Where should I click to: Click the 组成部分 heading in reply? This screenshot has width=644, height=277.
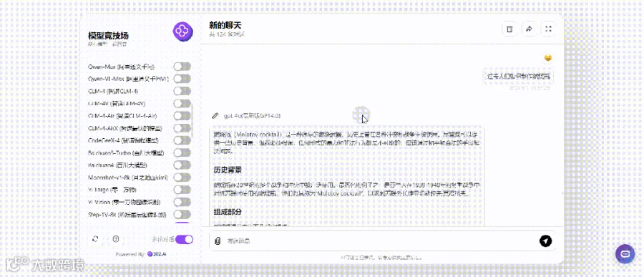(x=228, y=212)
